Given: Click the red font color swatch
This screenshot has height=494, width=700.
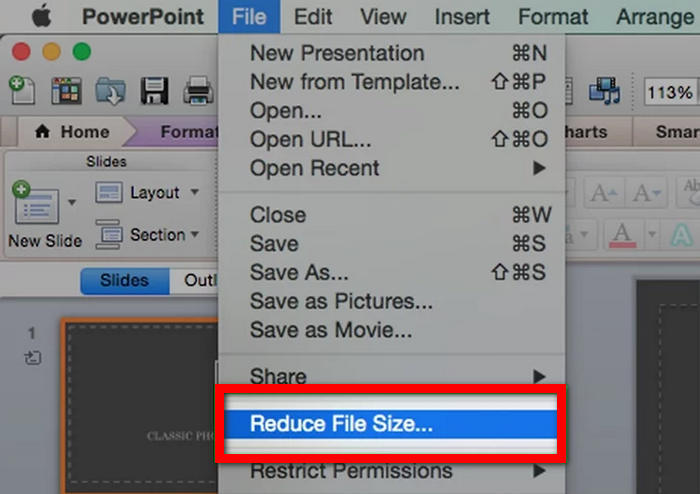Looking at the screenshot, I should (x=624, y=233).
